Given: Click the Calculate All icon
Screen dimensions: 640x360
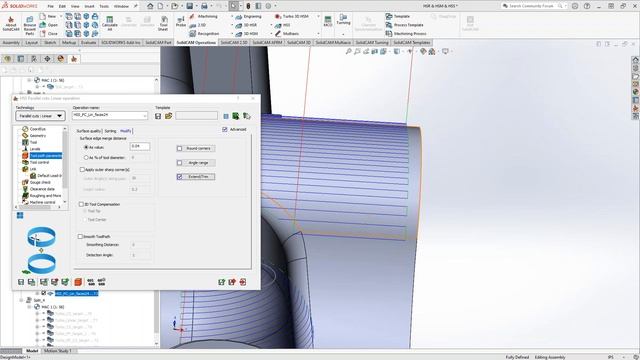Looking at the screenshot, I should pyautogui.click(x=109, y=24).
